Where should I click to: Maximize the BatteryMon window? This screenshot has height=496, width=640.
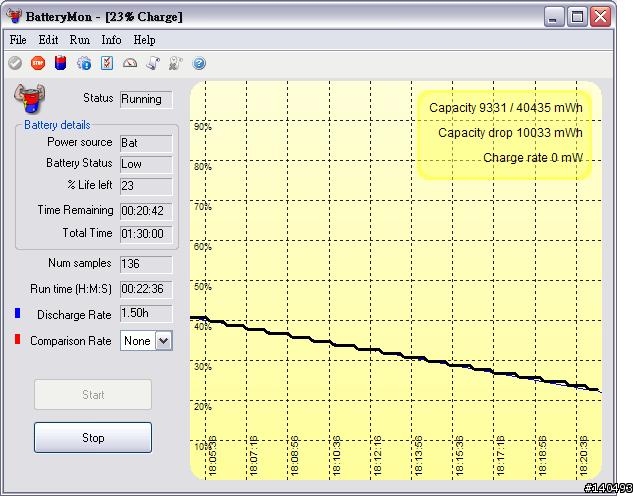pyautogui.click(x=577, y=17)
